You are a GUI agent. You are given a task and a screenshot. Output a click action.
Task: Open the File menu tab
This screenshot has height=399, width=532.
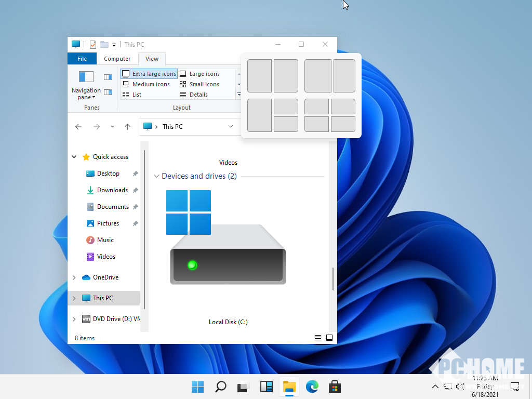click(82, 59)
